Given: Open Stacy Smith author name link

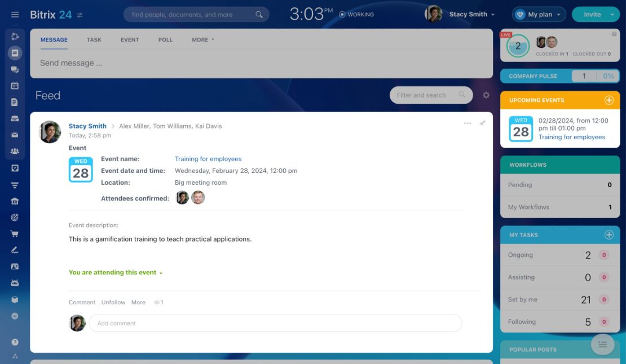Looking at the screenshot, I should (x=87, y=126).
